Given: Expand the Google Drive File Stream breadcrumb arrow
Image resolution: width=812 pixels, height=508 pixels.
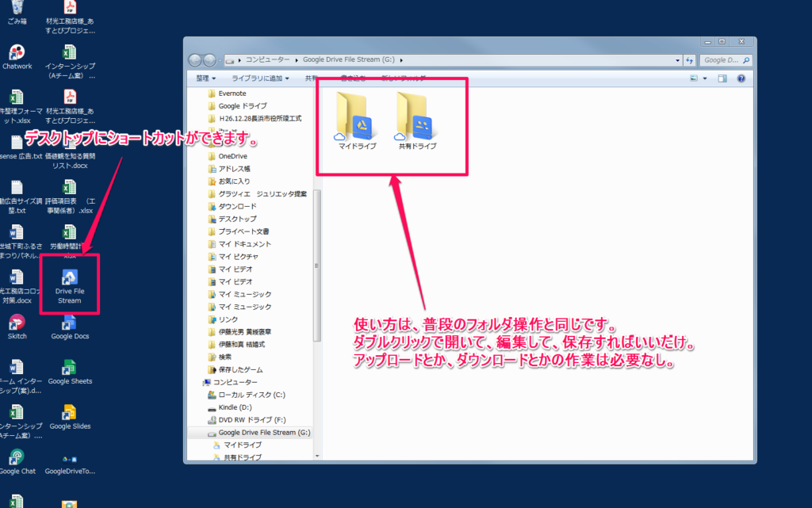Looking at the screenshot, I should tap(401, 60).
